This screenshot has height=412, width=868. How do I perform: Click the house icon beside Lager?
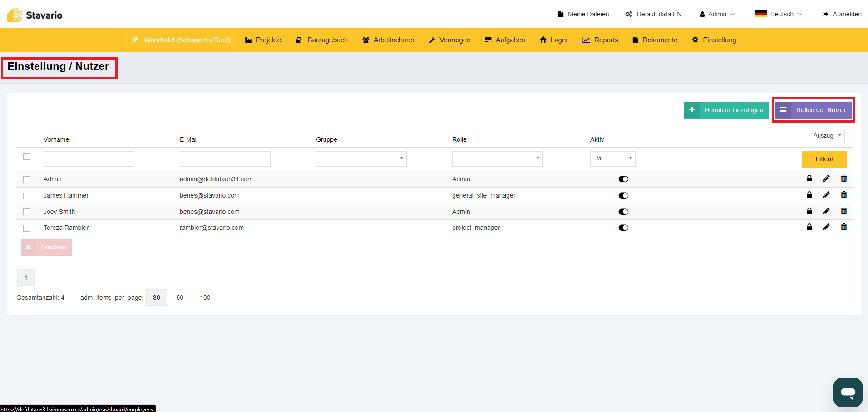pyautogui.click(x=543, y=40)
